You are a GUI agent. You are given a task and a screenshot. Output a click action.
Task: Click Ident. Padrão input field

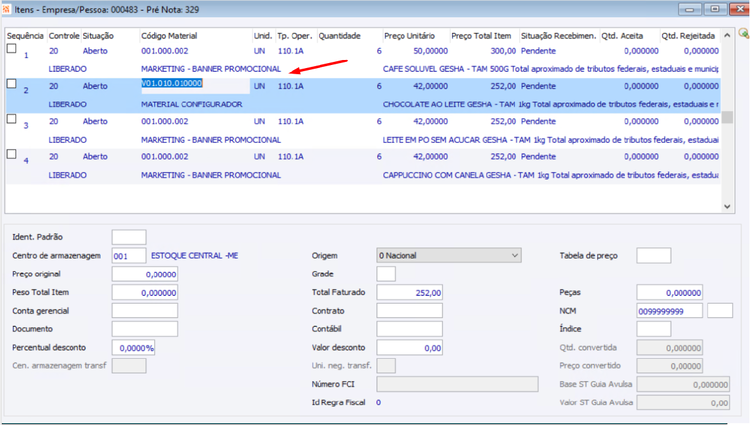[x=129, y=237]
